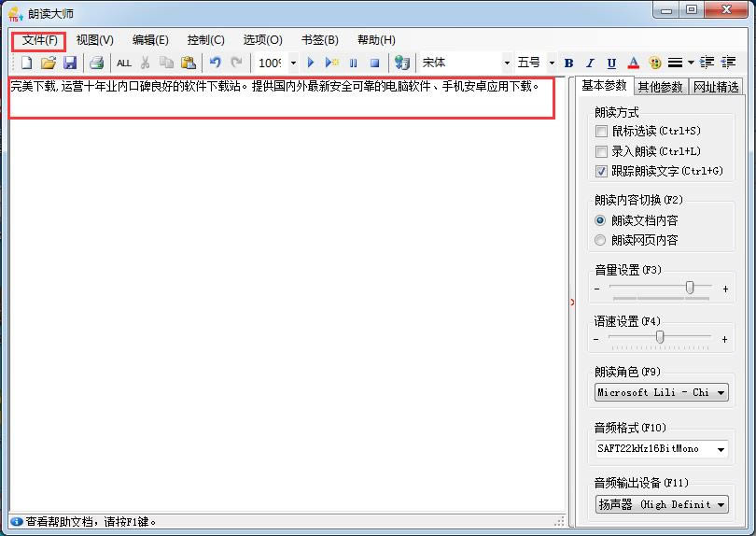Open the 控制(C) menu
This screenshot has width=756, height=536.
[x=206, y=40]
